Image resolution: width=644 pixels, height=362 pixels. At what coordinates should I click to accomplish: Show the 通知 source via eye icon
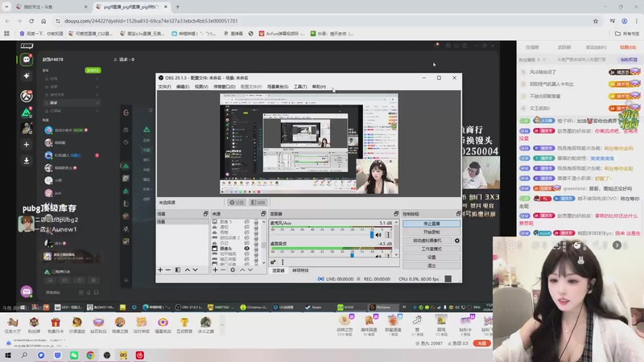pyautogui.click(x=247, y=227)
